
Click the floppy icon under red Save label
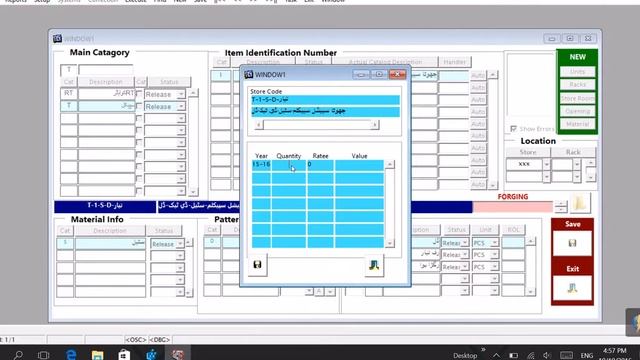(572, 243)
